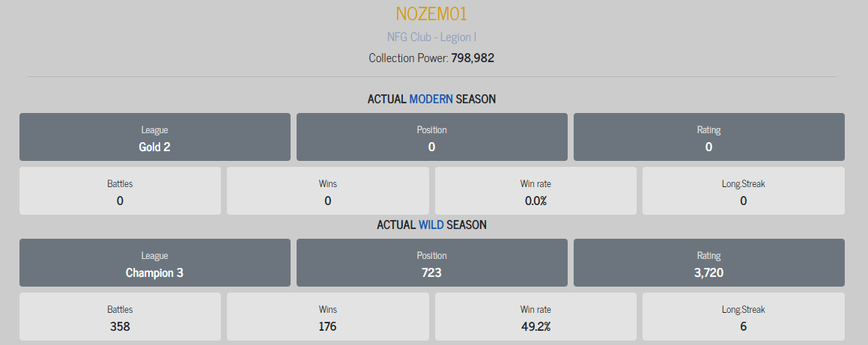Select the Modern League Gold 2 card
Viewport: 868px width, 345px height.
pos(155,137)
